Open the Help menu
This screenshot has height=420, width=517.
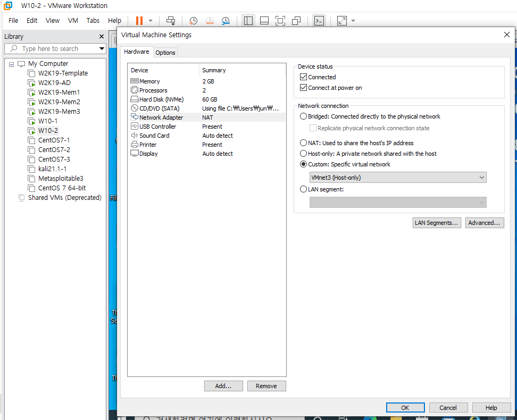click(114, 20)
